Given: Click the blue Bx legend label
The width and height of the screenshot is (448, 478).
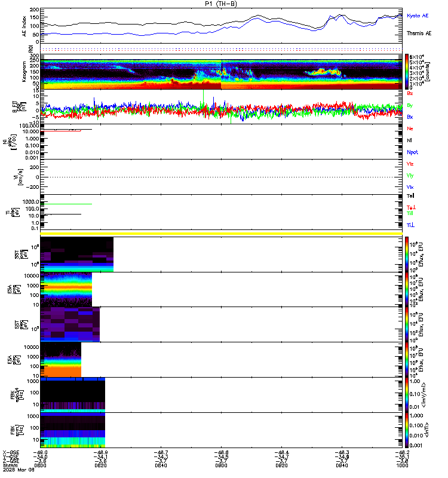Looking at the screenshot, I should (x=410, y=117).
